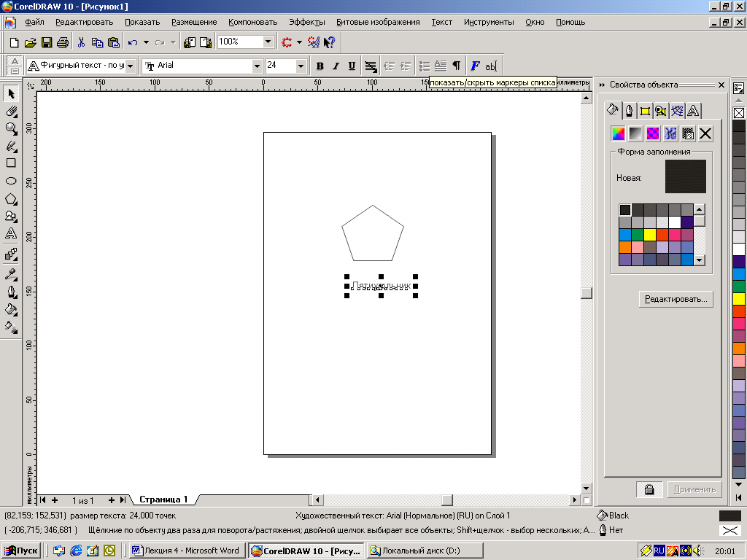
Task: Open the Эффекты menu
Action: pos(307,22)
